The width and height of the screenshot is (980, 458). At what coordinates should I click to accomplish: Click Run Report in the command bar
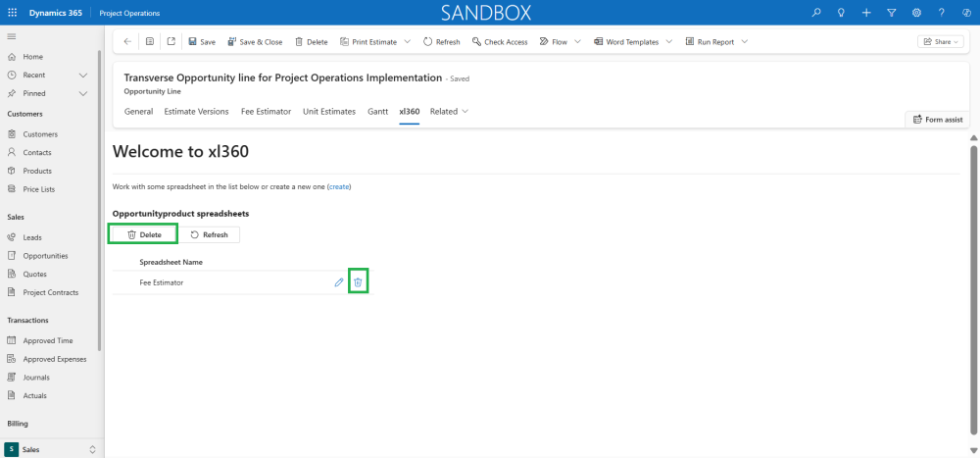click(x=710, y=42)
